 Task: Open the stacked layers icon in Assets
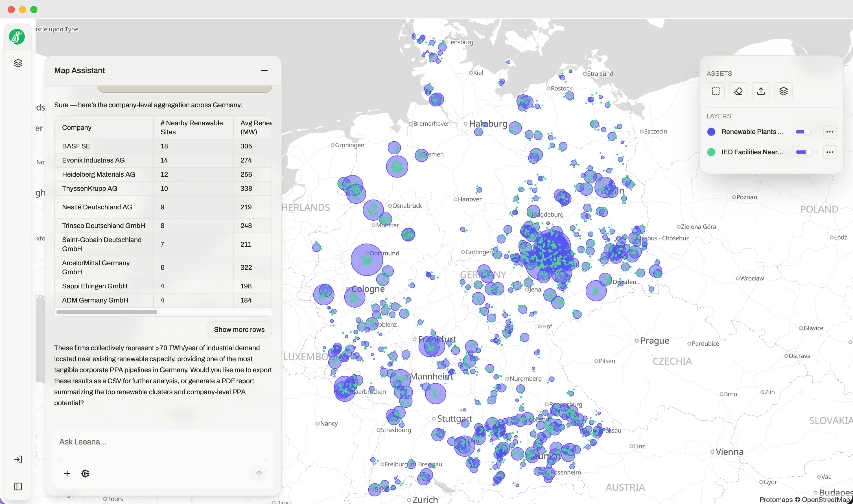click(783, 91)
